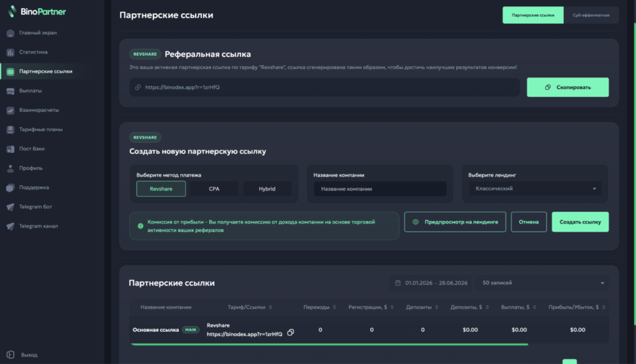
Task: Sort by Тариф/Ссылки column
Action: pos(271,307)
